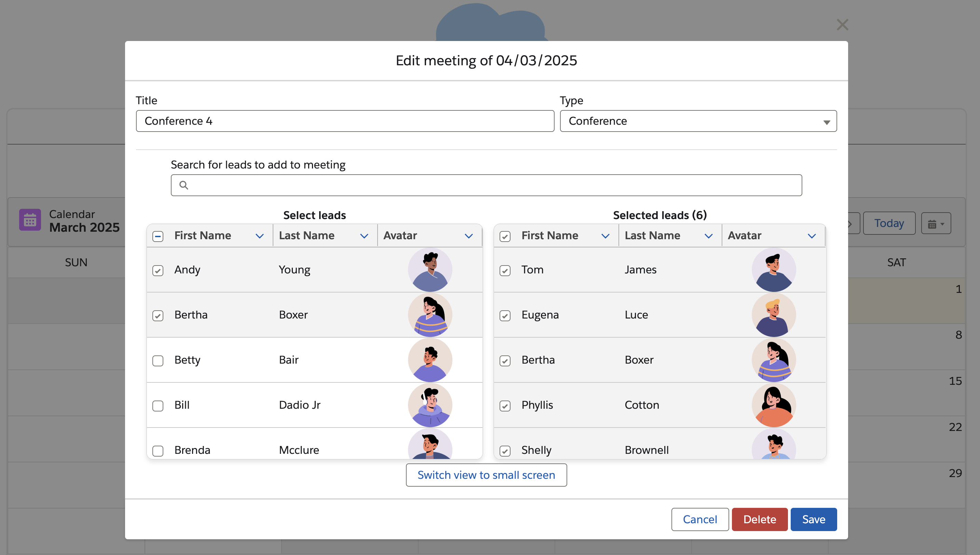Click the 'Eugena' first name cell
This screenshot has height=555, width=980.
(x=540, y=315)
